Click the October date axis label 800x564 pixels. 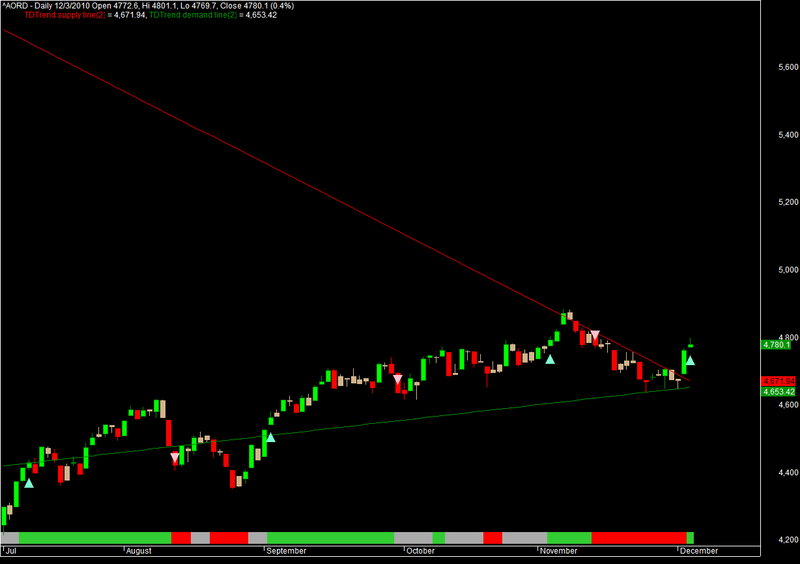[420, 551]
